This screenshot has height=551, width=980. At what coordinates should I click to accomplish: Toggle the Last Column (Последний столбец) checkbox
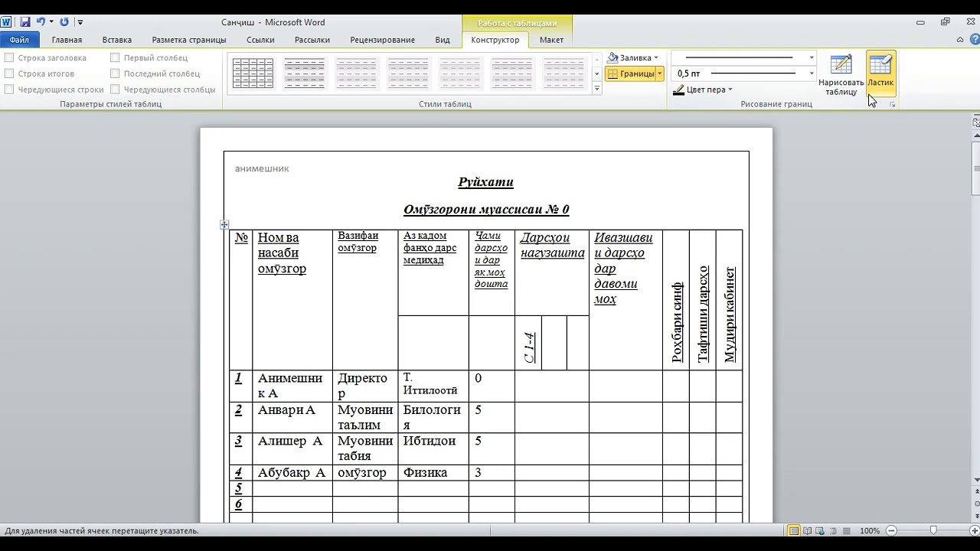click(x=115, y=73)
